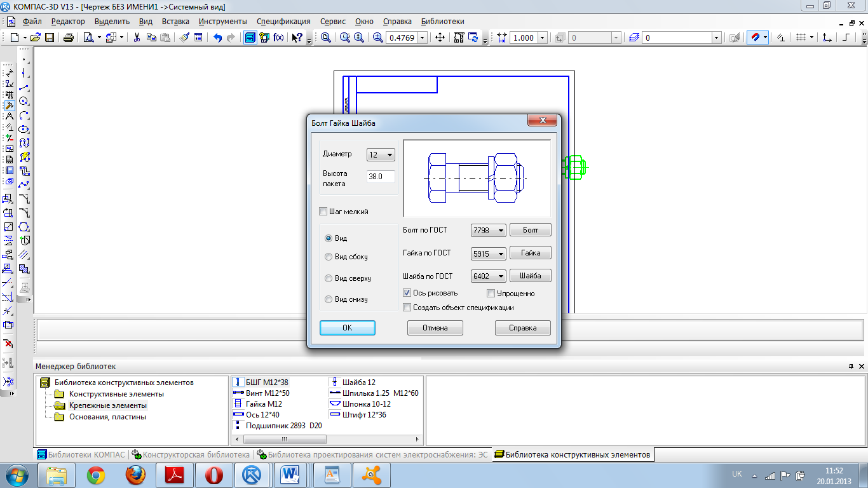Toggle orthogonal drawing mode icon
The width and height of the screenshot is (868, 488).
846,37
